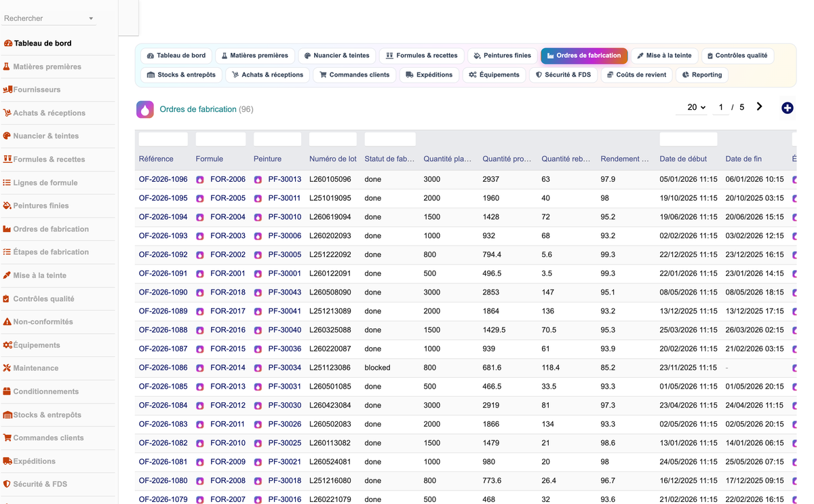Click Maintenance sidebar tools icon

[x=7, y=368]
